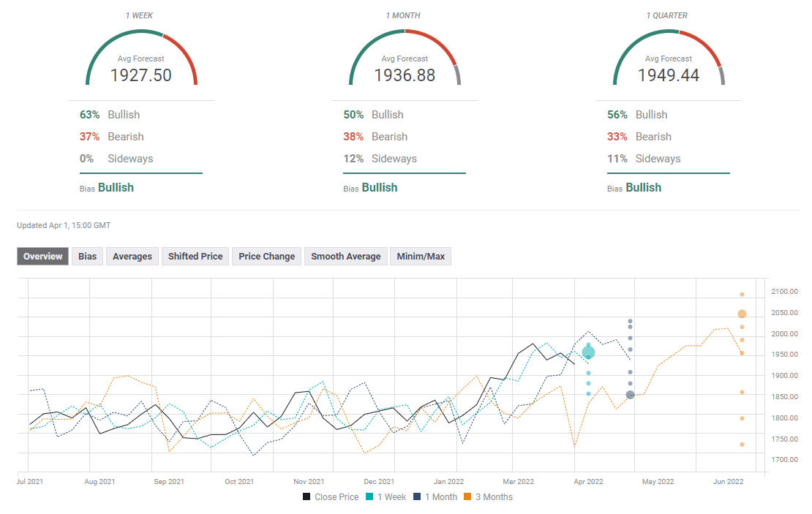This screenshot has width=812, height=514.
Task: Show the Shifted Price view
Action: (x=195, y=256)
